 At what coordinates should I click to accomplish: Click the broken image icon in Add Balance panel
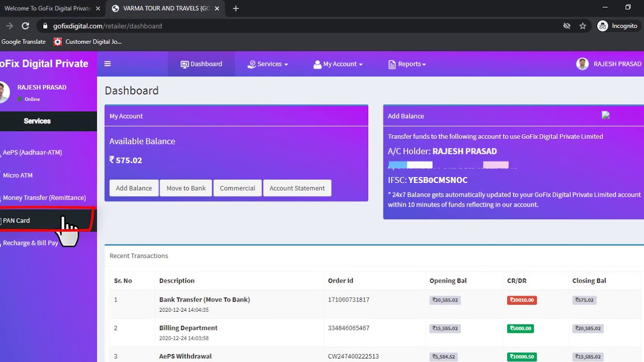pyautogui.click(x=606, y=115)
